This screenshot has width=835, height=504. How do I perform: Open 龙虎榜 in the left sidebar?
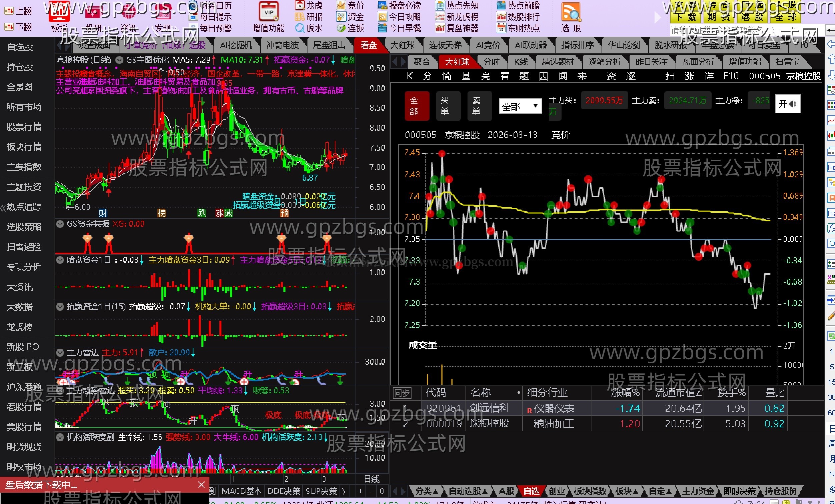tap(19, 327)
